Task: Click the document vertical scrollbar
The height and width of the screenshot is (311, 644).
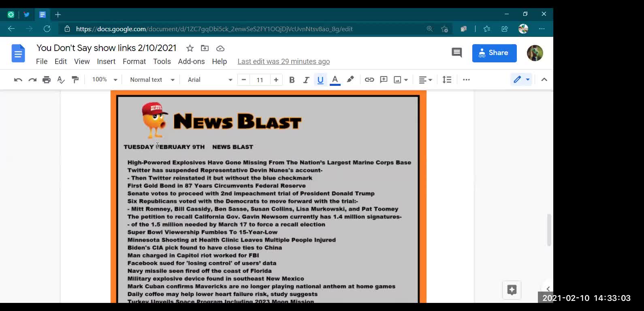Action: 549,230
